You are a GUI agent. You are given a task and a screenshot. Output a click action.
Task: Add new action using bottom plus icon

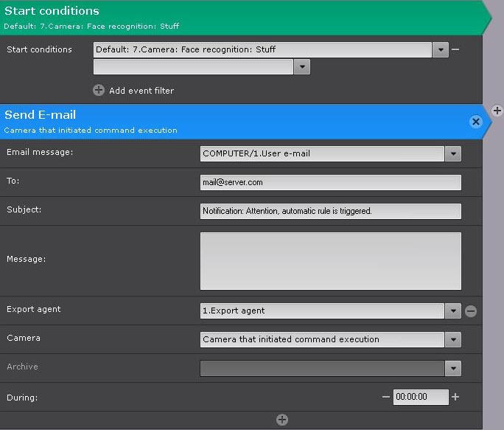tap(281, 420)
